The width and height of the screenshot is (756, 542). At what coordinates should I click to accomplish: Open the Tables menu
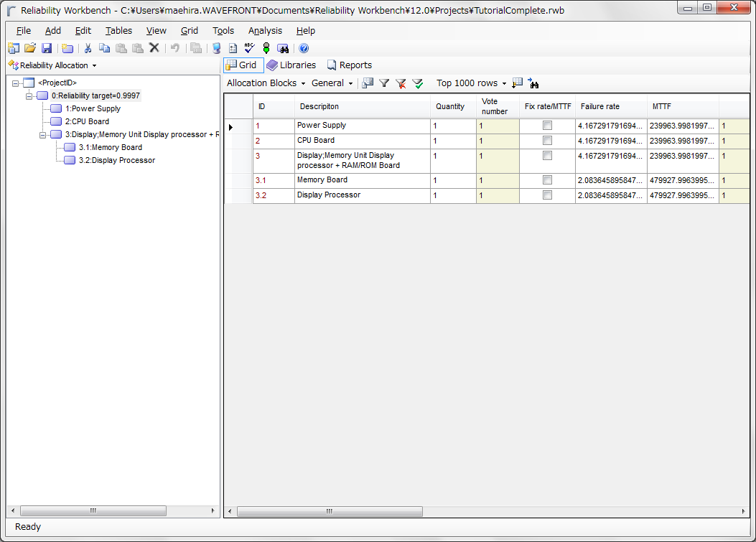click(118, 31)
